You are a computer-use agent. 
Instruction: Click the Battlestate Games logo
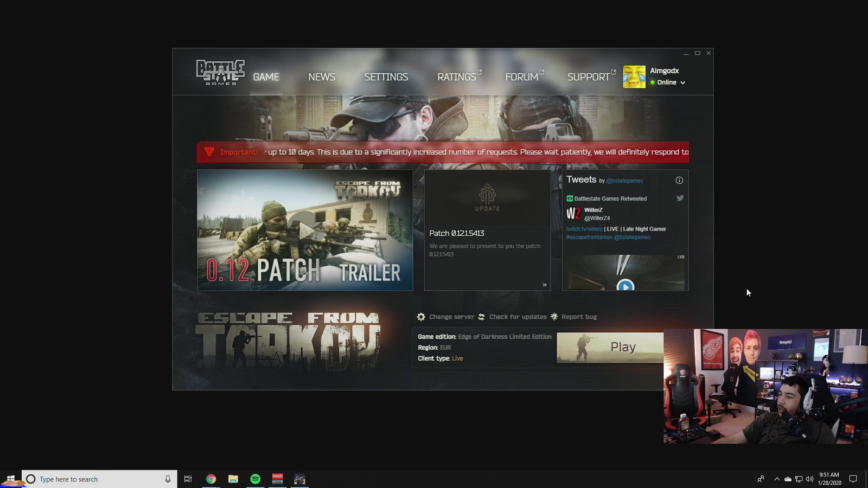coord(220,72)
